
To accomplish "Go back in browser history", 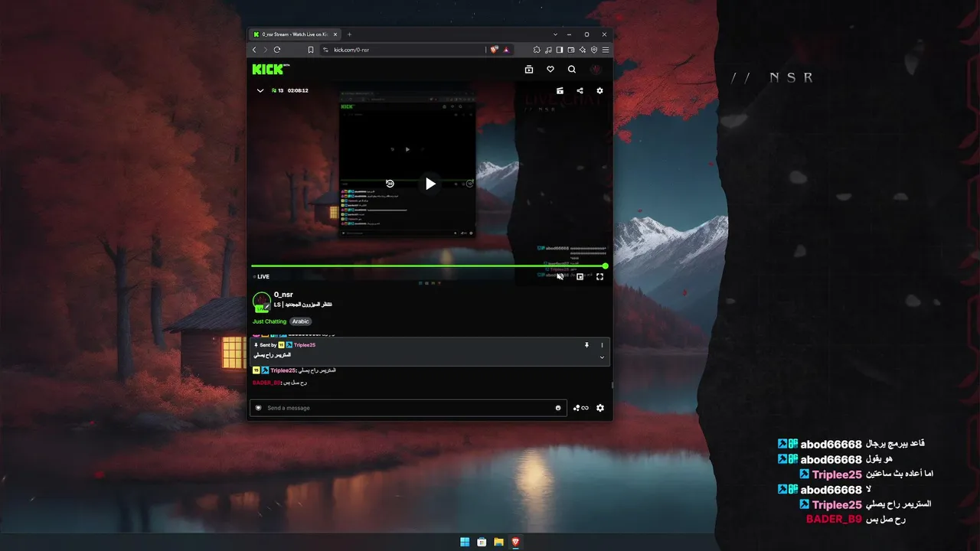I will (x=254, y=50).
